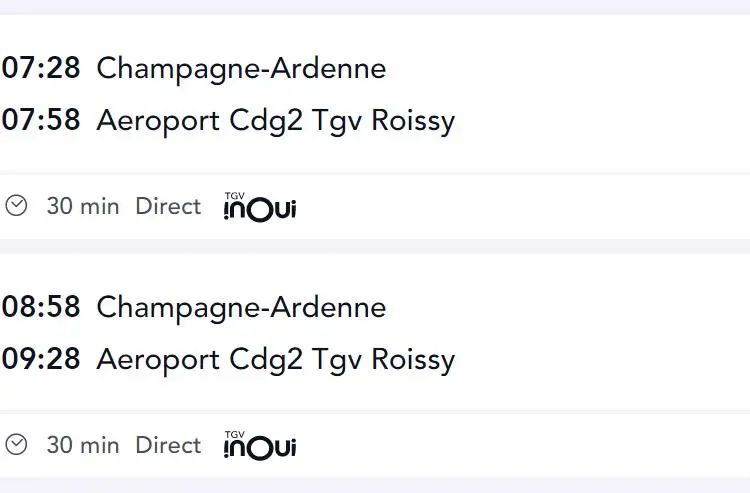Click the clock icon in the 07:28 journey
This screenshot has width=750, height=493.
pos(16,206)
